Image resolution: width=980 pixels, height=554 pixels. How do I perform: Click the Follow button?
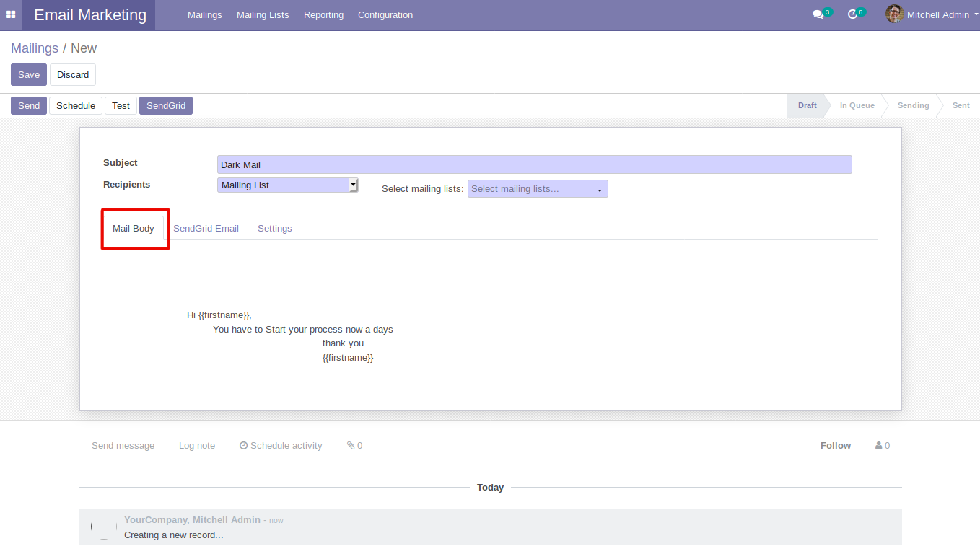point(836,446)
